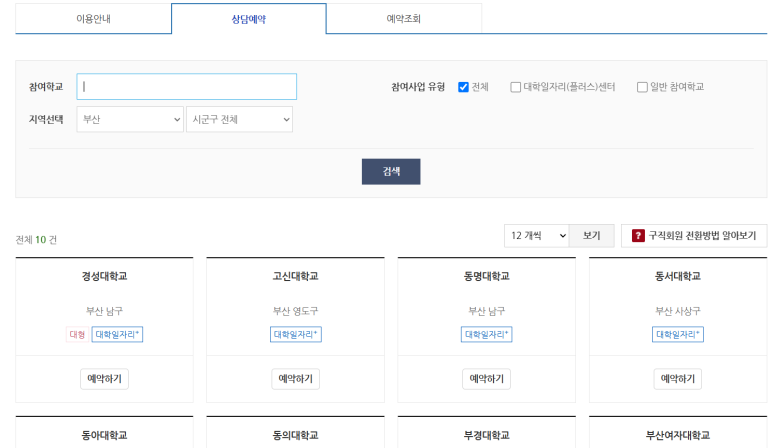Focus the 참여학교 search input field
773x448 pixels.
(187, 87)
